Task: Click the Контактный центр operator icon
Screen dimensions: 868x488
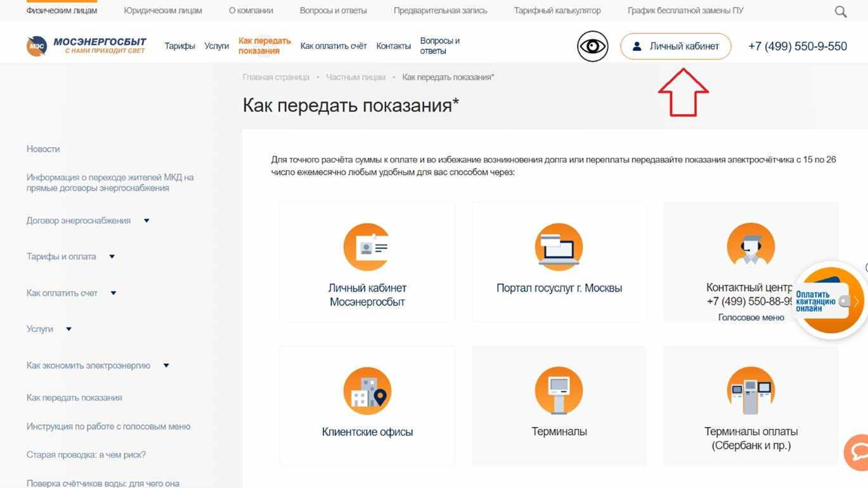Action: coord(751,247)
